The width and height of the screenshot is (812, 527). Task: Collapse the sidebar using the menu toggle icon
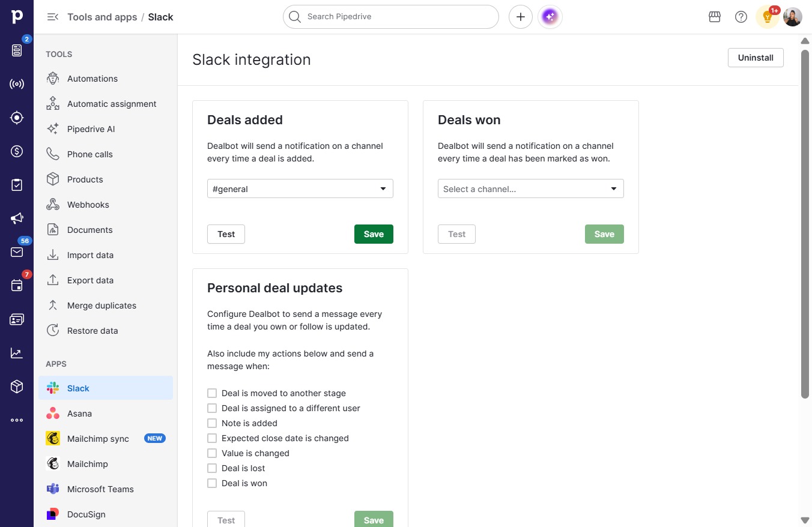[53, 17]
